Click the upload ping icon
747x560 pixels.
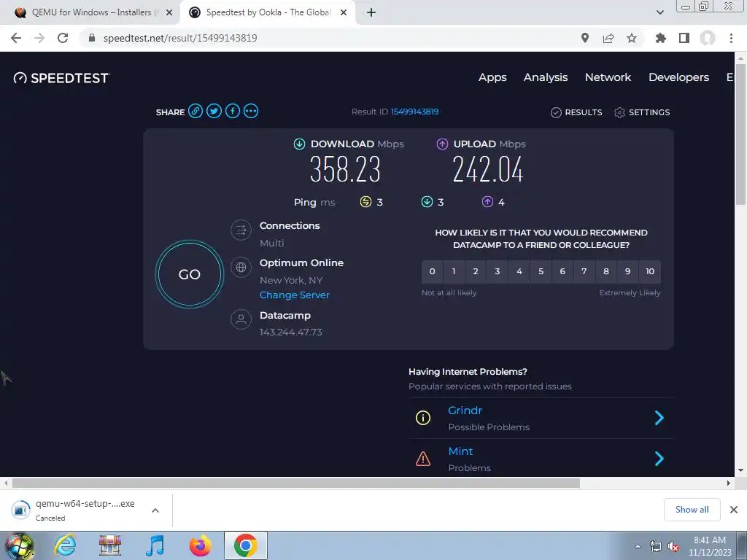click(487, 202)
